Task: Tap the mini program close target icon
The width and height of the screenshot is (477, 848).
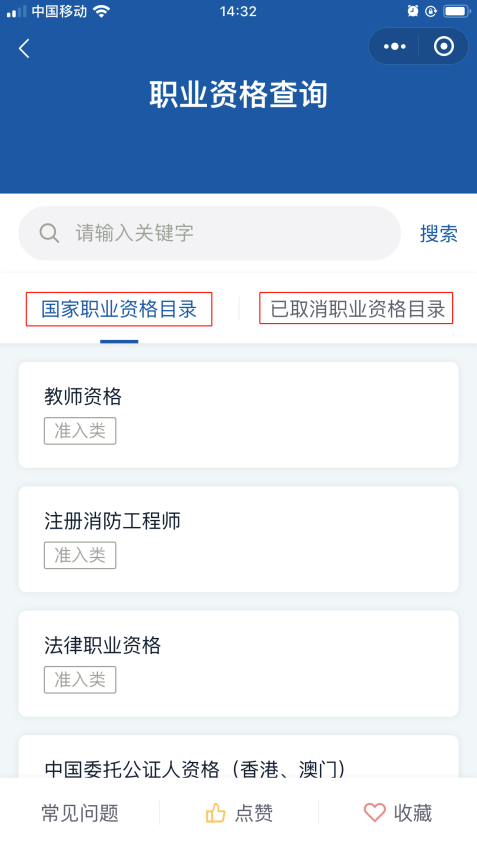Action: [444, 47]
